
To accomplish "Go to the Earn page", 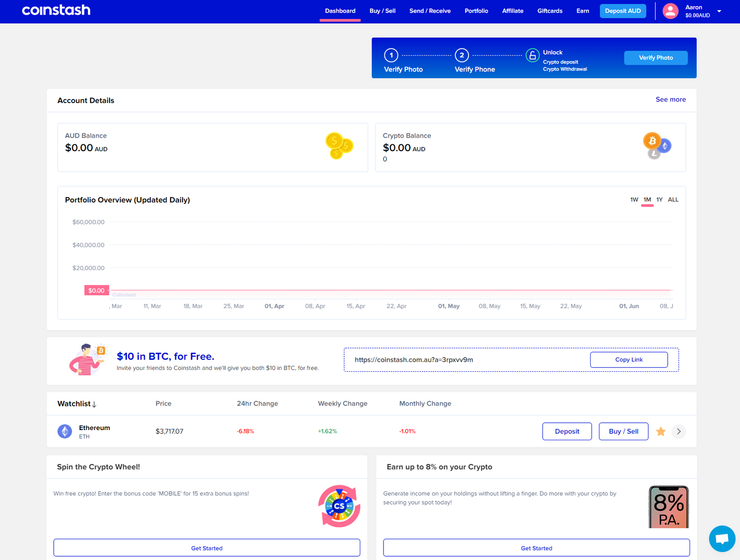I will (583, 11).
